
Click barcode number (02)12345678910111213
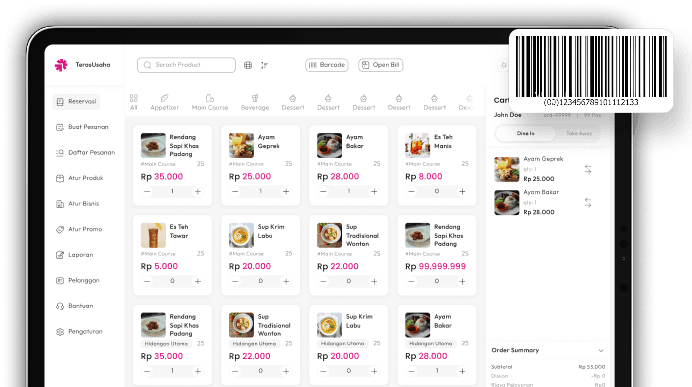(591, 102)
